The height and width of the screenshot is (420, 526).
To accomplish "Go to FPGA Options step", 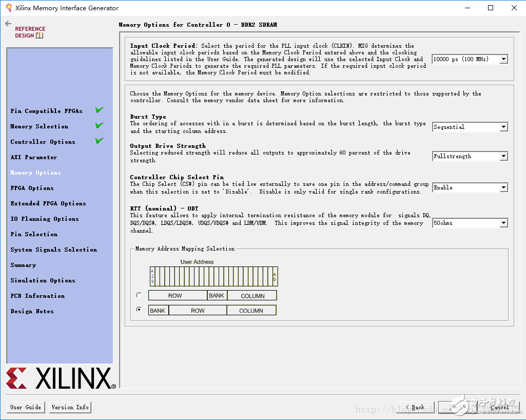I will 32,188.
